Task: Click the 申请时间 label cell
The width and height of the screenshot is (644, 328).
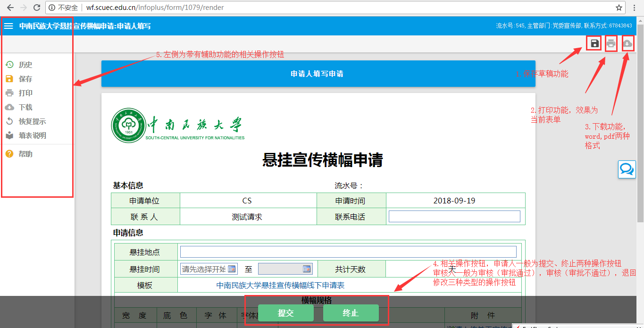Action: [x=352, y=201]
